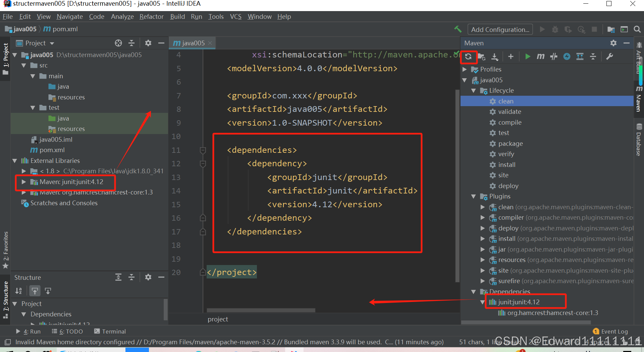Hide the Maven tool window
Viewport: 644px width, 352px height.
coord(627,43)
